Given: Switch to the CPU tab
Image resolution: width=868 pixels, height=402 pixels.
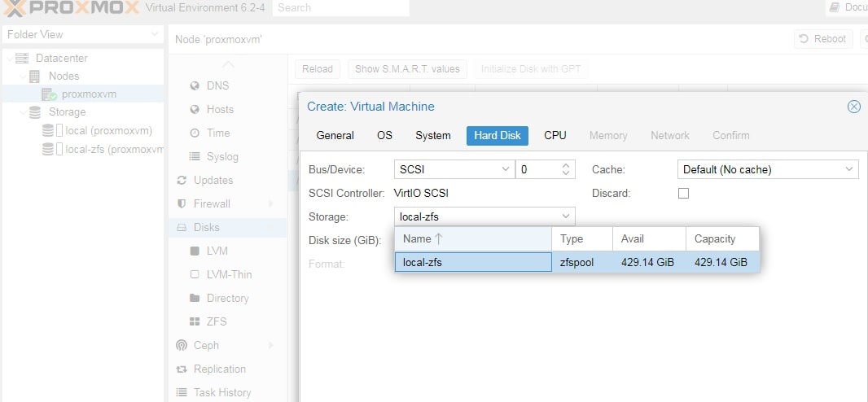Looking at the screenshot, I should (x=555, y=135).
